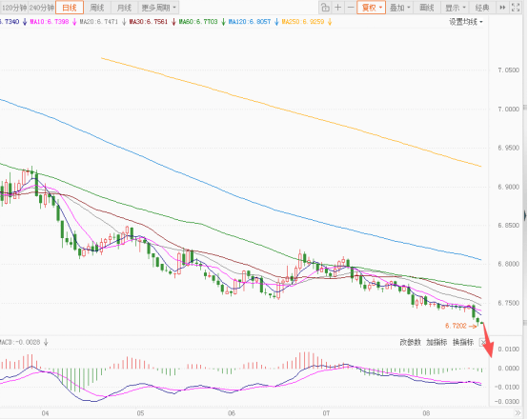Click the unlock padlock icon in toolbar
The image size is (528, 420).
[325, 8]
